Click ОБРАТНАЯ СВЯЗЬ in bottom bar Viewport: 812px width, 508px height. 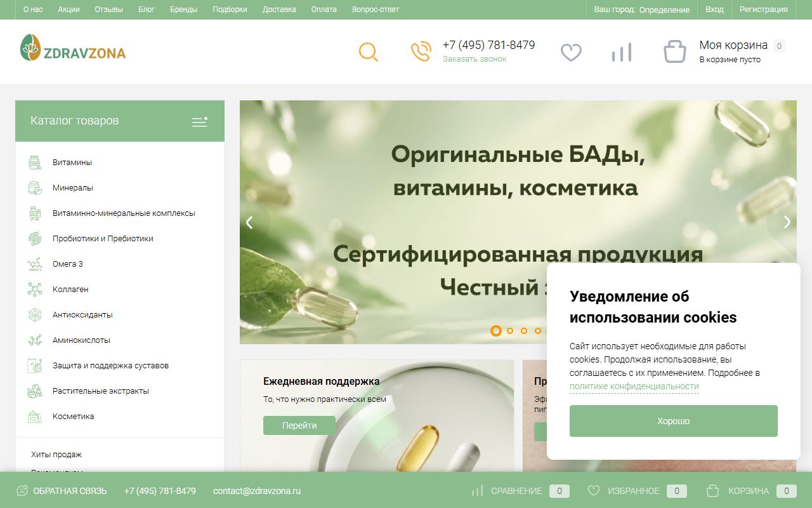[70, 491]
